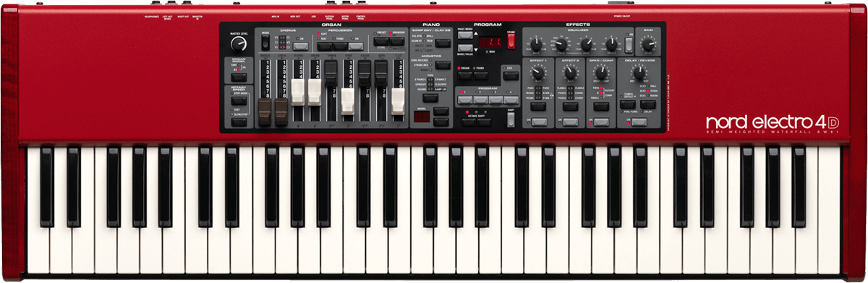Screen dimensions: 868x283
Task: Click the red Store button
Action: (x=511, y=41)
